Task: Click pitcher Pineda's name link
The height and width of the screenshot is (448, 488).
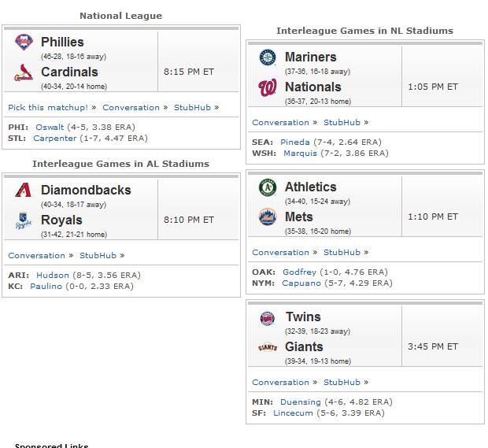Action: tap(295, 142)
